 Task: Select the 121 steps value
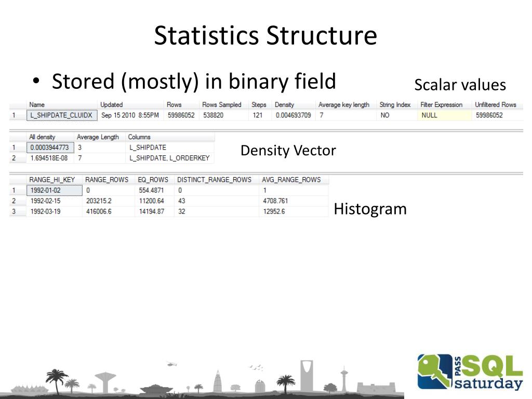coord(258,115)
